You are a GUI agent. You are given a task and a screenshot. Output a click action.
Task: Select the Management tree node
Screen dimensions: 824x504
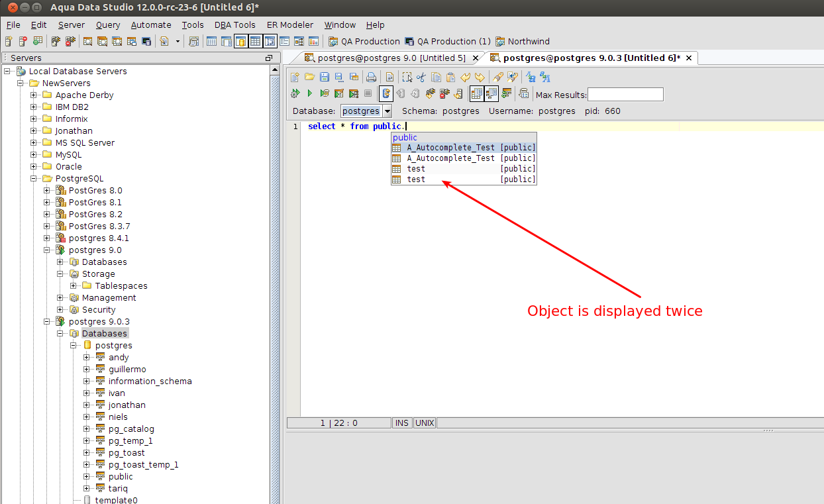pos(109,297)
